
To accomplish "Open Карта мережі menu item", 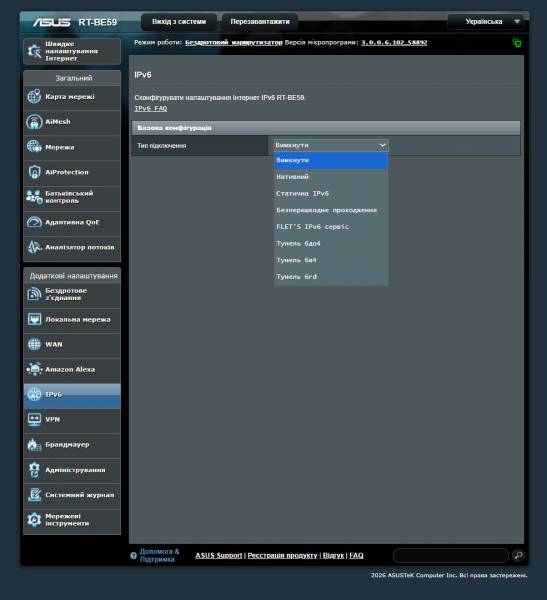I will tap(72, 97).
